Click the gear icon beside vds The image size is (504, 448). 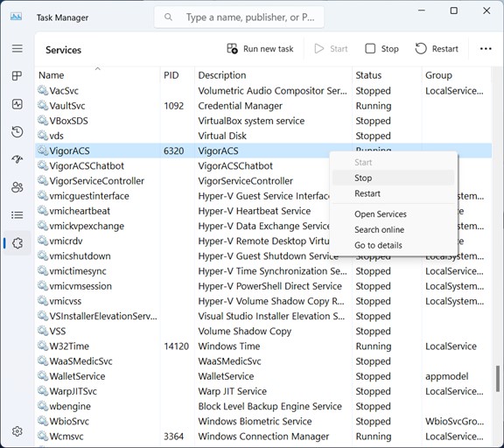point(43,136)
